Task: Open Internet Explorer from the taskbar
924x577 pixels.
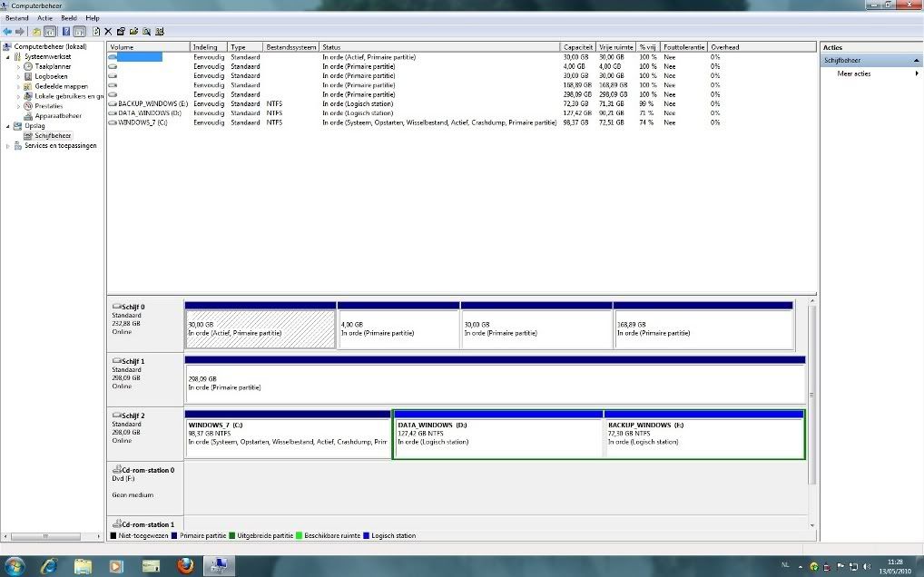Action: click(49, 565)
